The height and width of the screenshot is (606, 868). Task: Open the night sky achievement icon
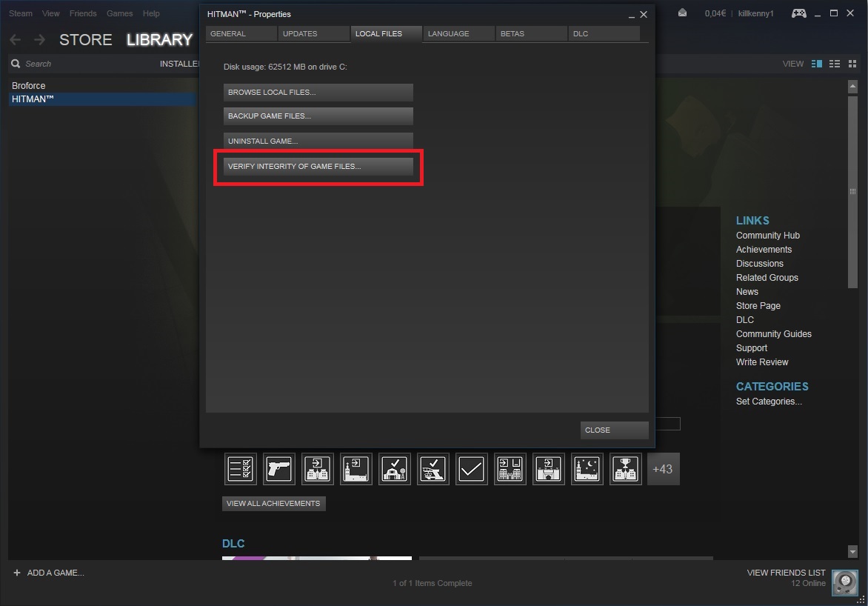587,469
